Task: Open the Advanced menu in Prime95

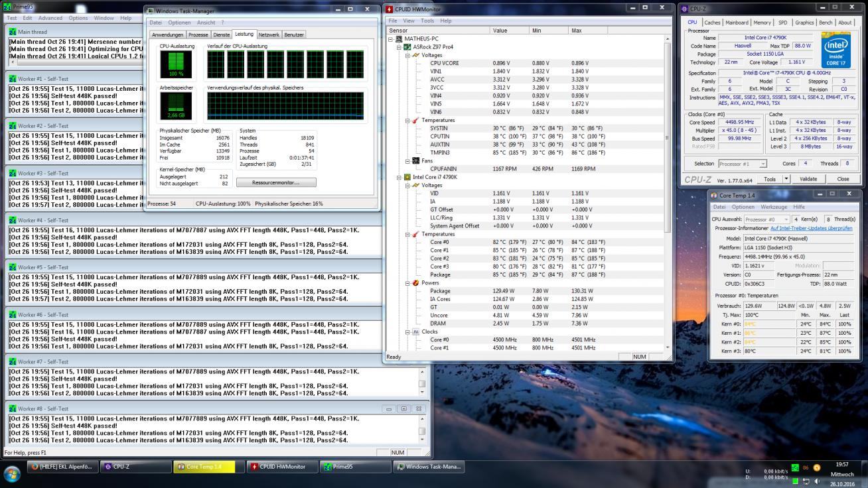Action: coord(50,18)
